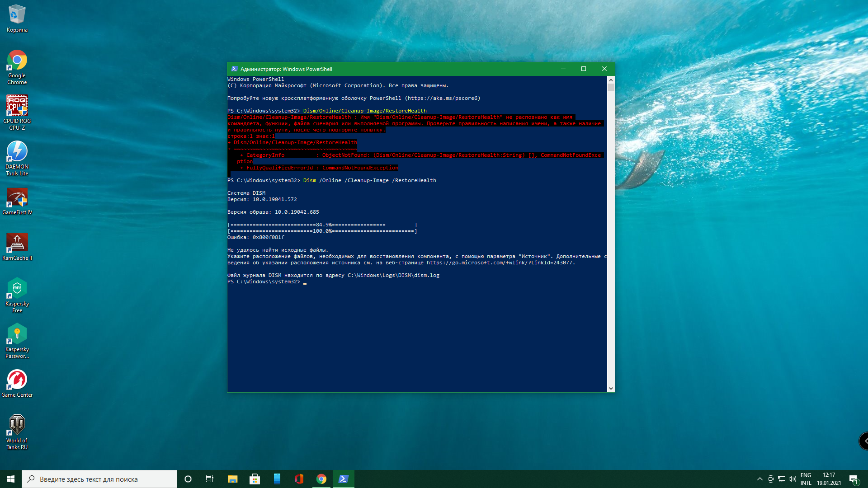This screenshot has height=488, width=868.
Task: Click the second Dism /Online command line
Action: coord(332,180)
